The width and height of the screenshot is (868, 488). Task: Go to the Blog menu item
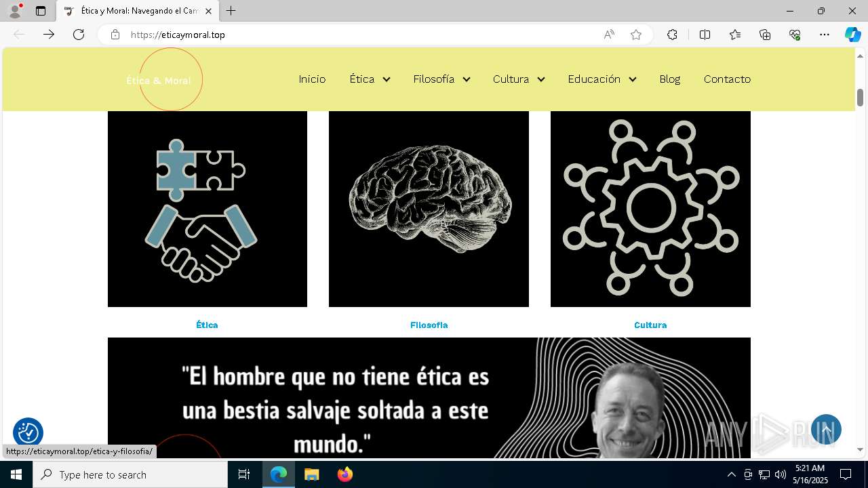(670, 79)
